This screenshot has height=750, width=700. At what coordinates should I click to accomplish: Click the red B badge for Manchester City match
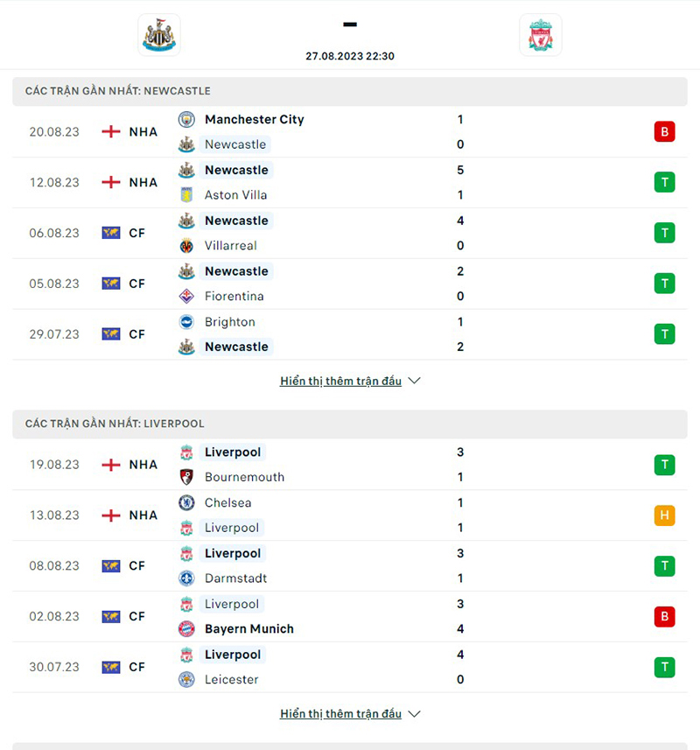pos(664,132)
